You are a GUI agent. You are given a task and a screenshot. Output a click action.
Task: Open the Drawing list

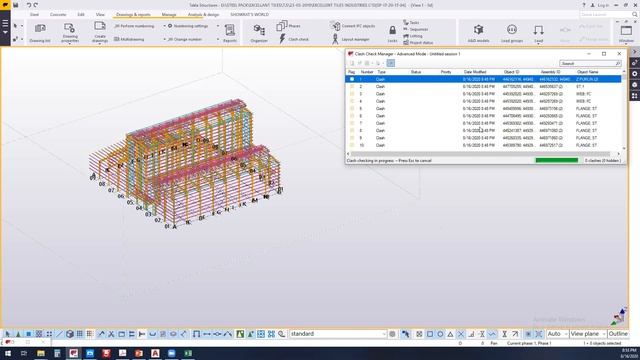coord(40,33)
